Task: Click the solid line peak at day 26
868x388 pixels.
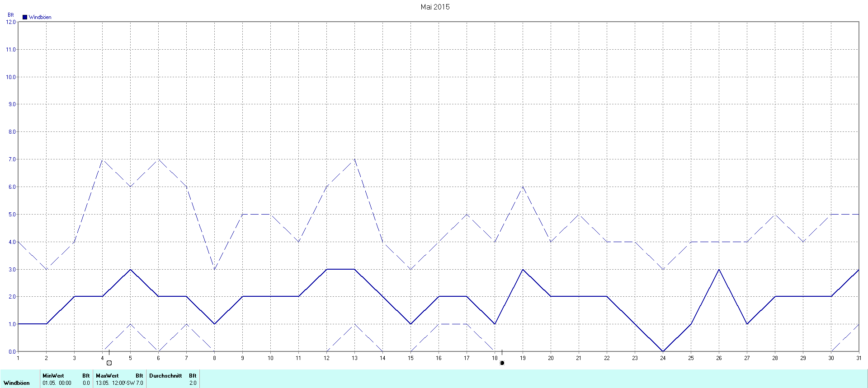Action: click(719, 270)
